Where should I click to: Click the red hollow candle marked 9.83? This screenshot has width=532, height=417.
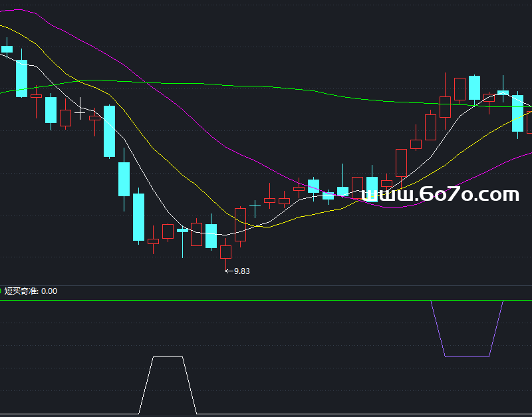[x=226, y=252]
